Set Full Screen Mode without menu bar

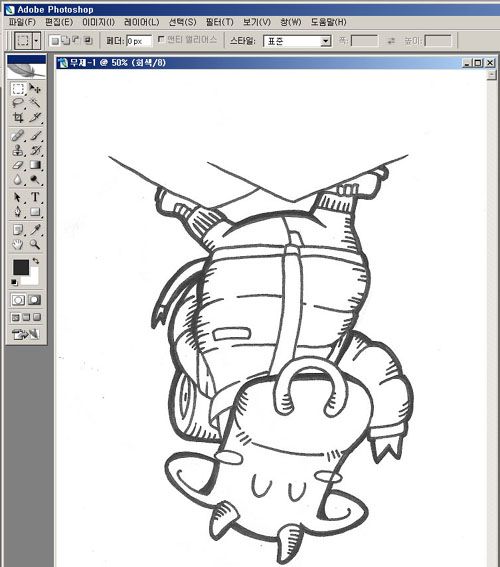click(x=37, y=317)
